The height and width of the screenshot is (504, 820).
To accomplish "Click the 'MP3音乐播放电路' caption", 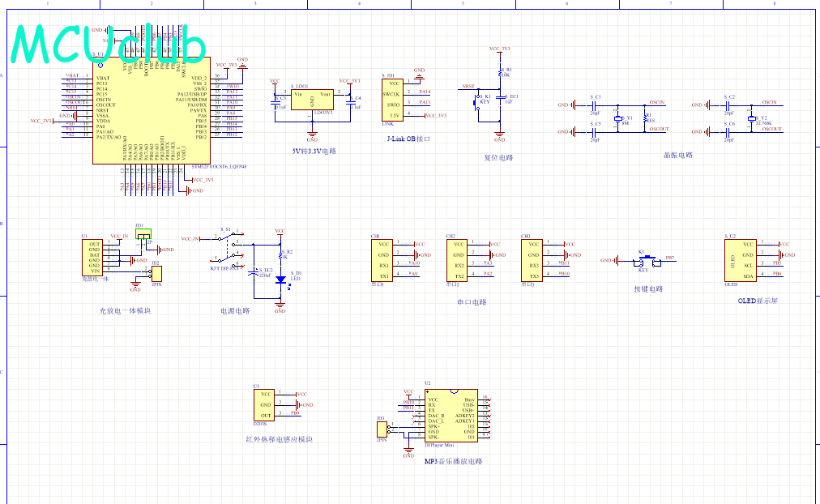I will pyautogui.click(x=454, y=462).
